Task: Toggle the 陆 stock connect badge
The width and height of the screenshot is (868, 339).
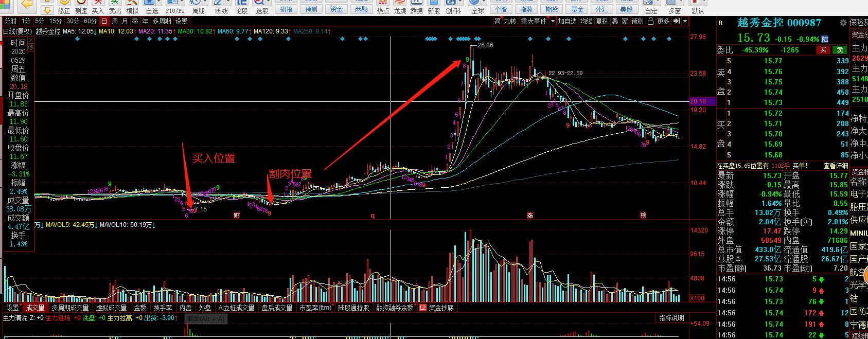Action: click(825, 39)
